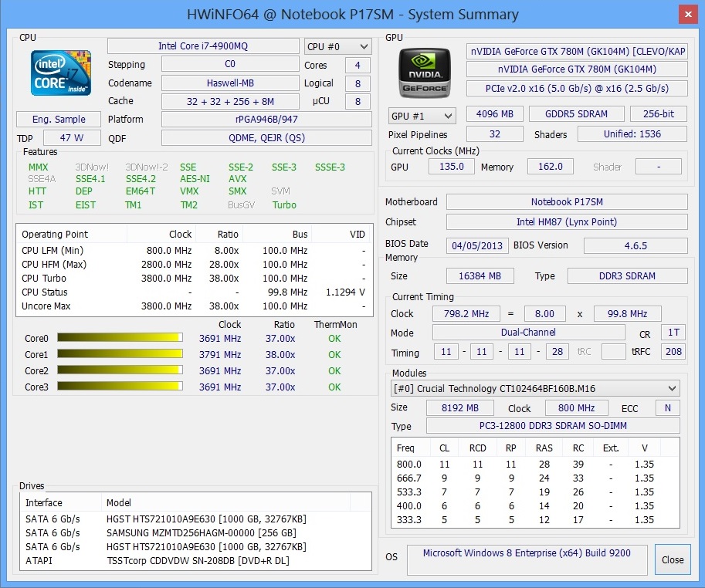Click the Dual-Channel mode field
The image size is (705, 588).
click(x=529, y=332)
